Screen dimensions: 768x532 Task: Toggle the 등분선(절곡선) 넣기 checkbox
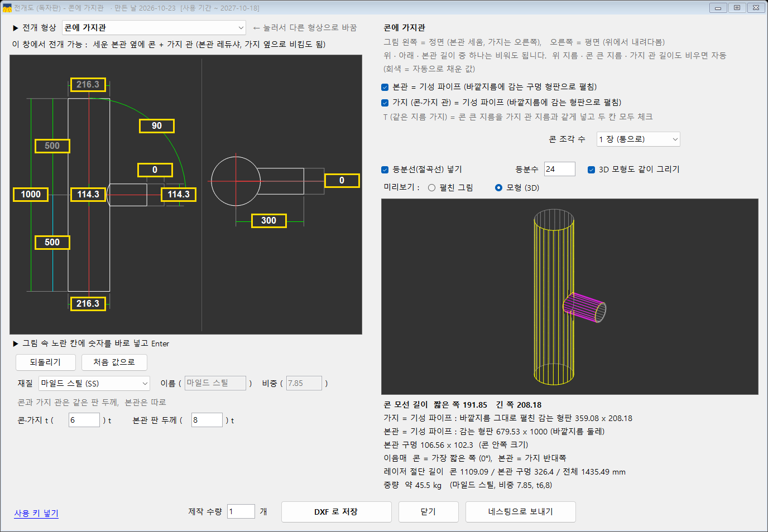tap(385, 170)
